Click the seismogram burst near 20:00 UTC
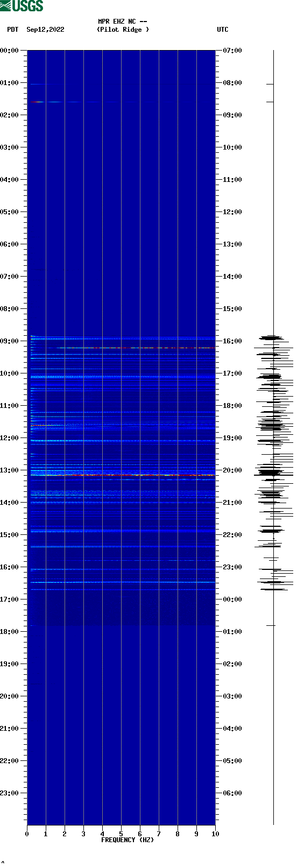 point(273,473)
